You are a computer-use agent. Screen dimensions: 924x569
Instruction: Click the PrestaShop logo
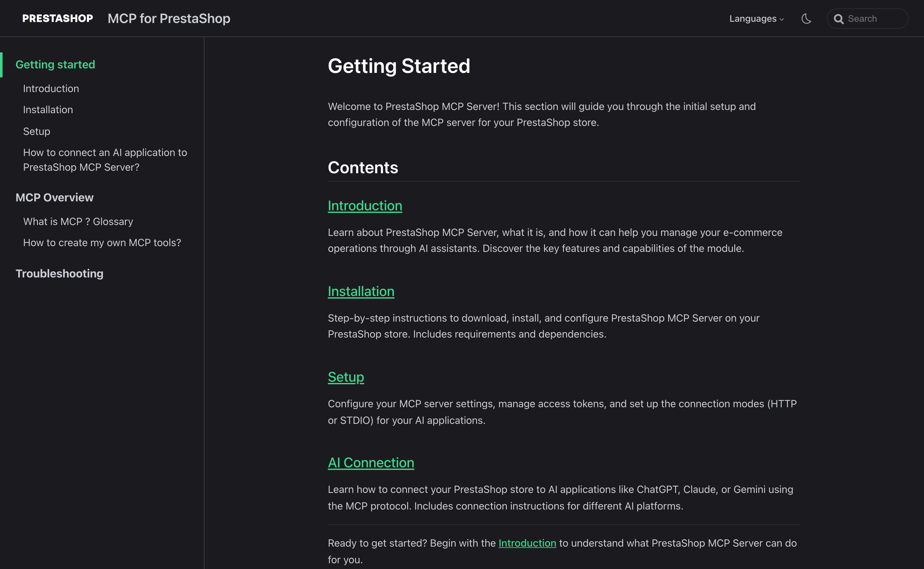58,19
